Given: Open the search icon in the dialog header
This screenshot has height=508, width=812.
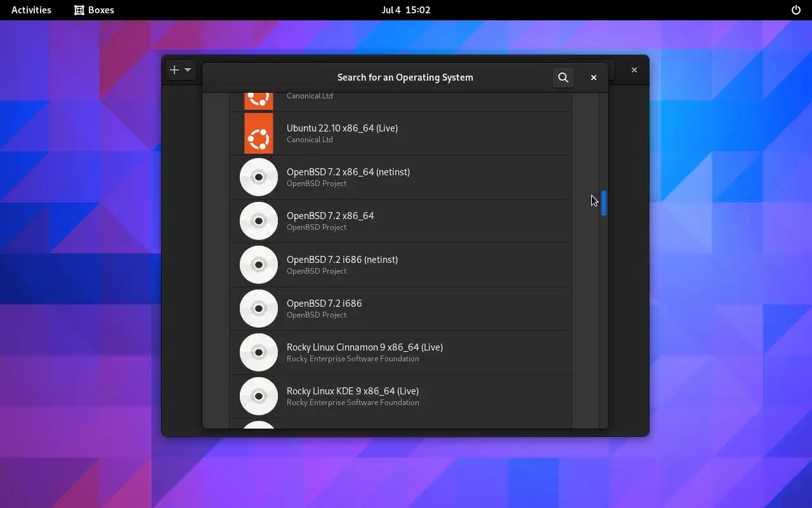Looking at the screenshot, I should 563,77.
